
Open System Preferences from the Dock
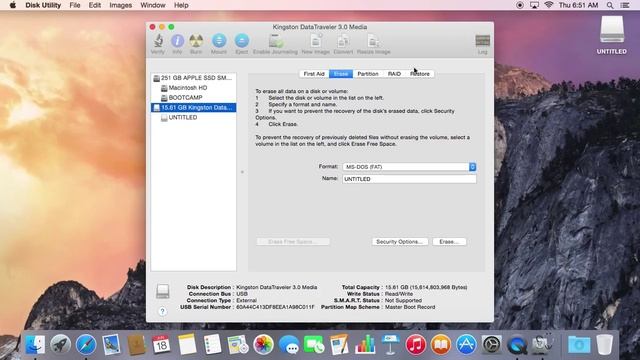click(491, 344)
